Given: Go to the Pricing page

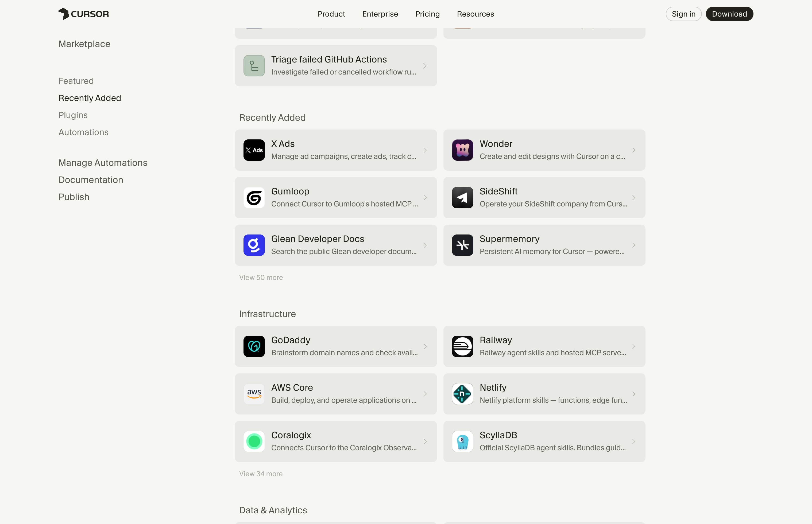Looking at the screenshot, I should tap(427, 14).
